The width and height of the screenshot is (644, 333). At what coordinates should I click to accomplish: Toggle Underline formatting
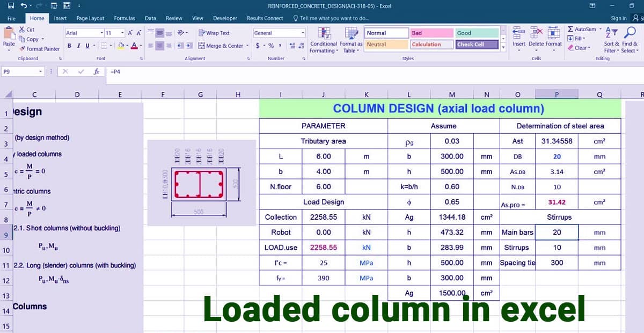(x=87, y=46)
